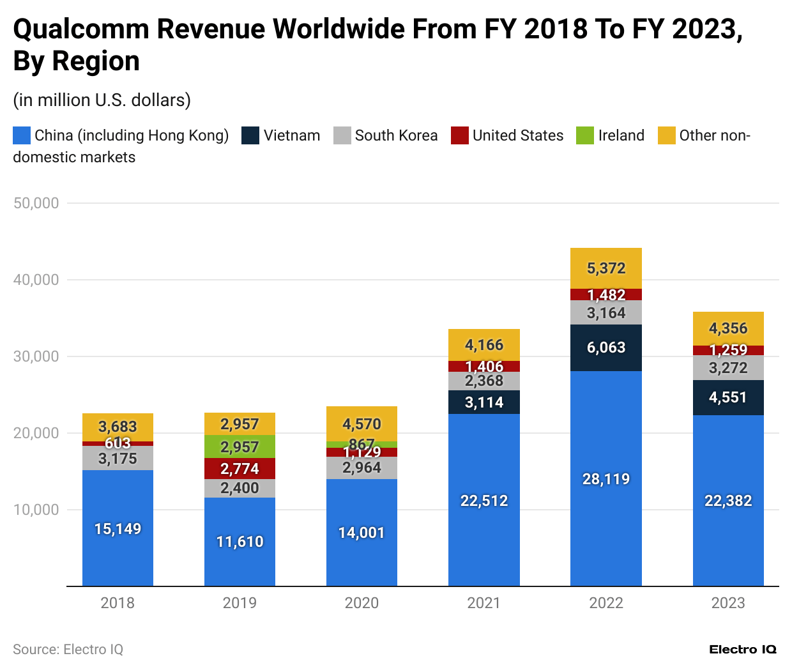This screenshot has height=672, width=792.
Task: Select the 2018 China bar segment 15,149
Action: [118, 528]
